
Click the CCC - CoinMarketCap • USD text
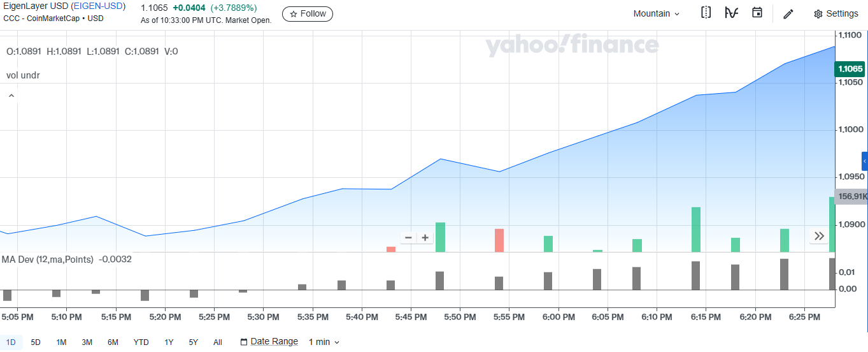coord(53,18)
